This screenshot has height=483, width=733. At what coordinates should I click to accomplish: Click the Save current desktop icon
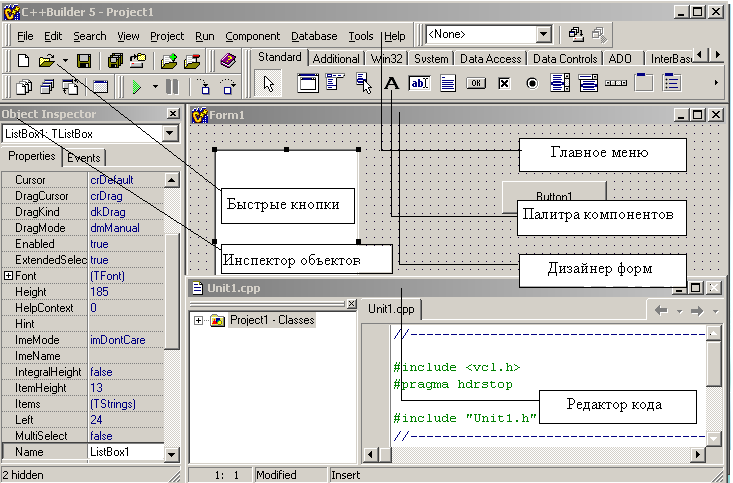[575, 35]
